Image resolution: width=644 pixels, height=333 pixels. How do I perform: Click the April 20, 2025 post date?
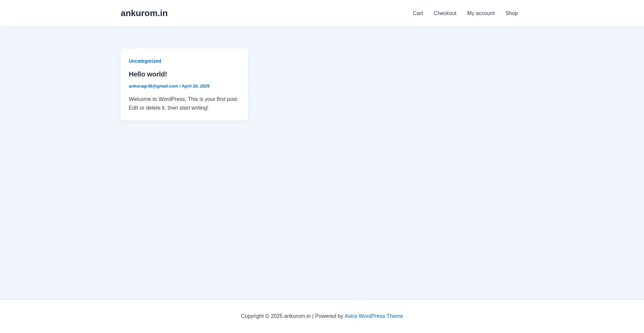196,86
